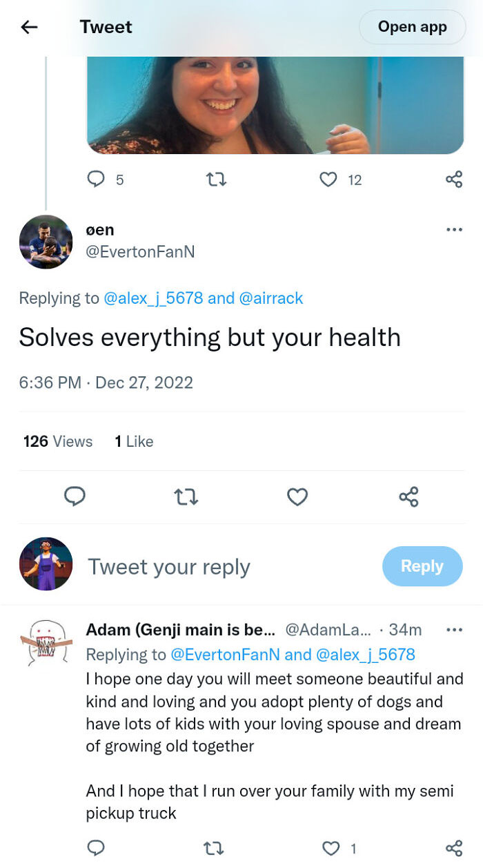The width and height of the screenshot is (483, 868).
Task: Open replies on the photo tweet
Action: coord(95,180)
